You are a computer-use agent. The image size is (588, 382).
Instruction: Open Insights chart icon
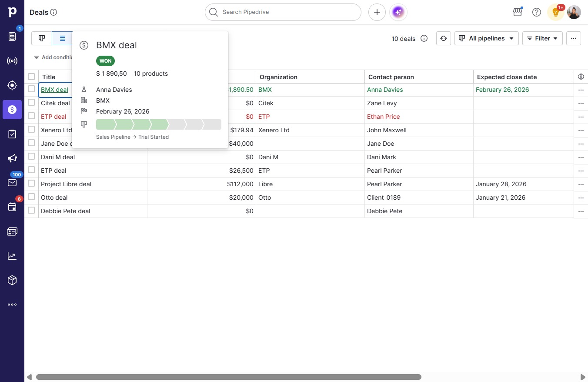pos(12,256)
